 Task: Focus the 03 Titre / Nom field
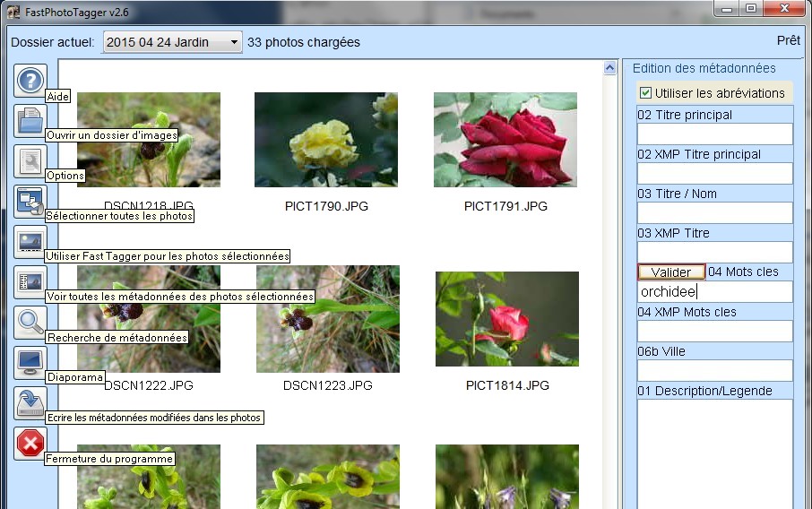point(714,212)
